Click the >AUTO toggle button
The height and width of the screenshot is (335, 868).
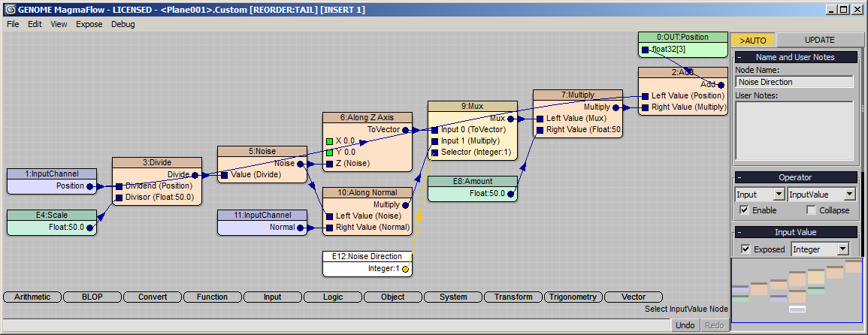click(753, 40)
